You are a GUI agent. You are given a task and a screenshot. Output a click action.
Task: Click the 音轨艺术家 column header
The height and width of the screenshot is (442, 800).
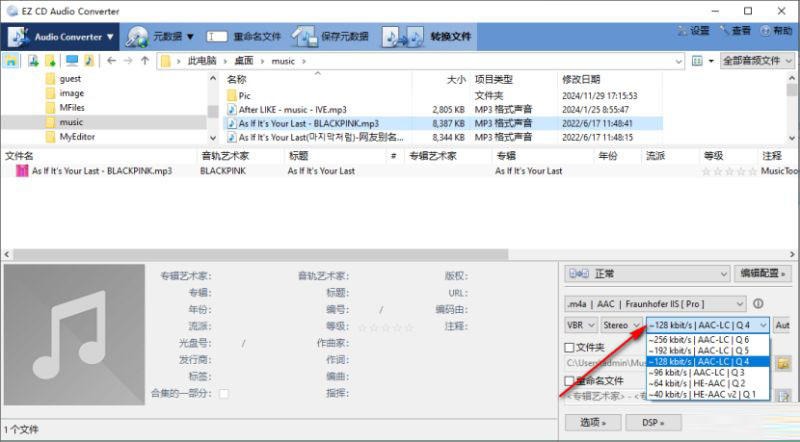click(x=225, y=156)
